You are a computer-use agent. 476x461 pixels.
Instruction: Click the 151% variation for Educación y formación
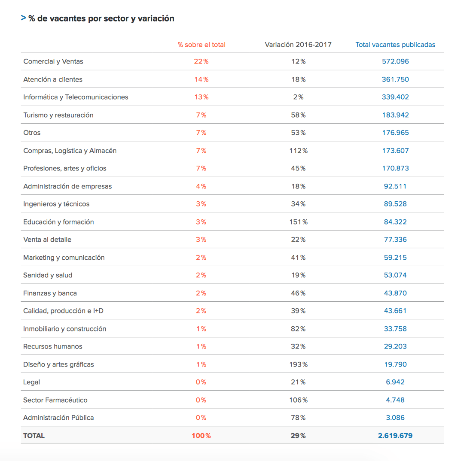point(298,222)
